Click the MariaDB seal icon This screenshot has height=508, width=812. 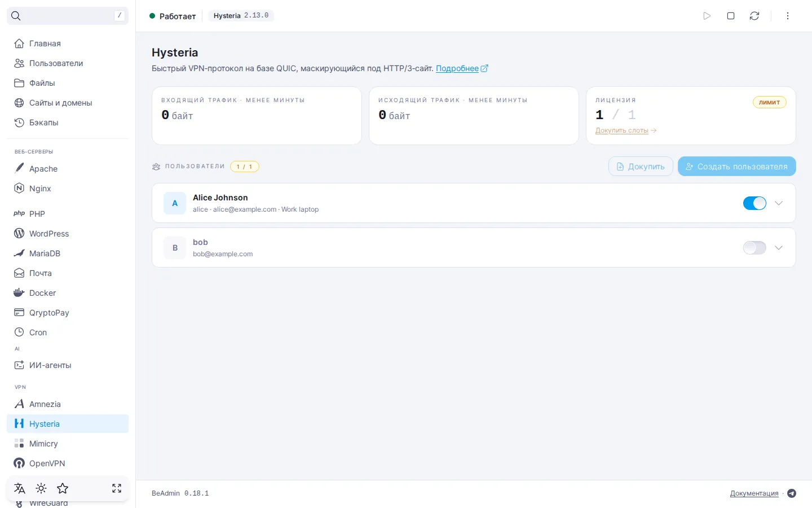pos(19,253)
